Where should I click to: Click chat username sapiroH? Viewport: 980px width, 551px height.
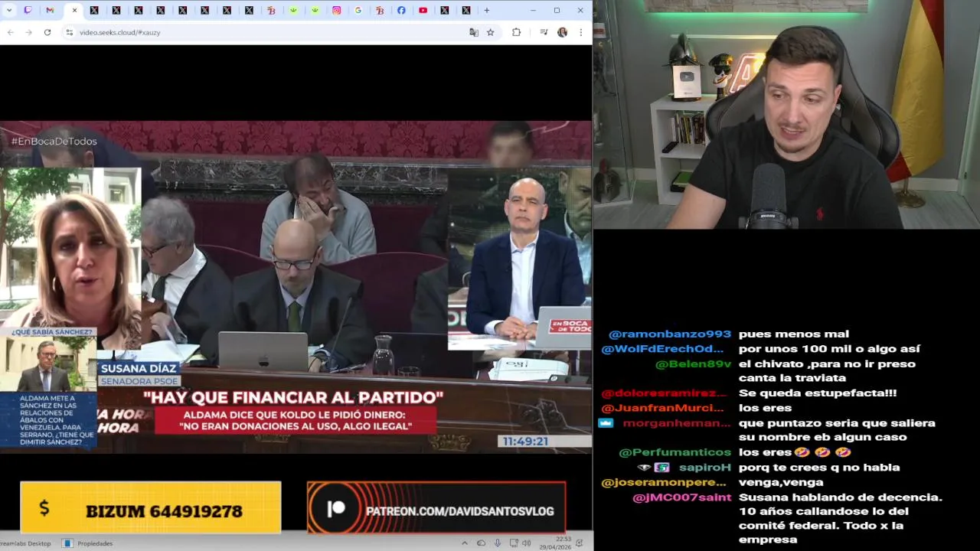point(705,468)
